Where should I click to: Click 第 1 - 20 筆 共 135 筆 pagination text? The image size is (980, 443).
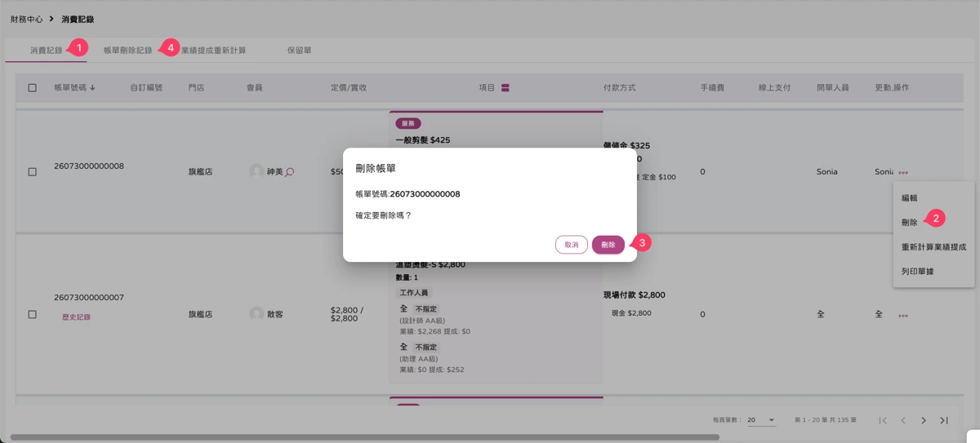[825, 420]
